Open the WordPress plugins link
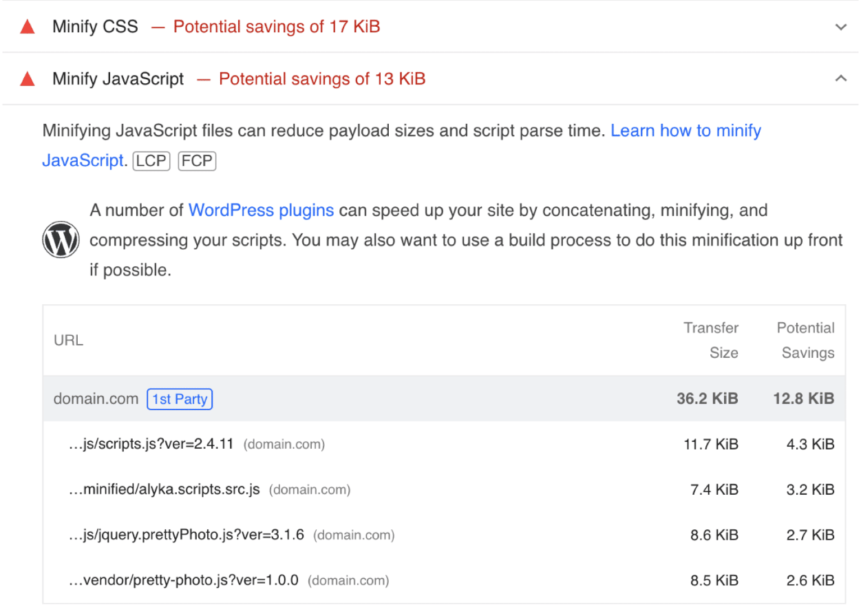 pos(261,210)
